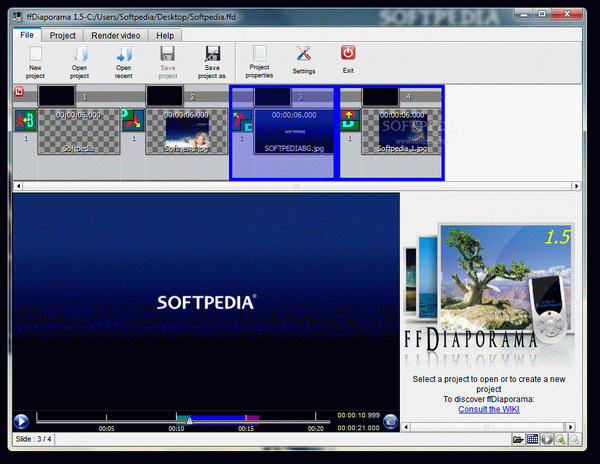Select transition icon before slide 4
The height and width of the screenshot is (464, 600).
point(350,120)
